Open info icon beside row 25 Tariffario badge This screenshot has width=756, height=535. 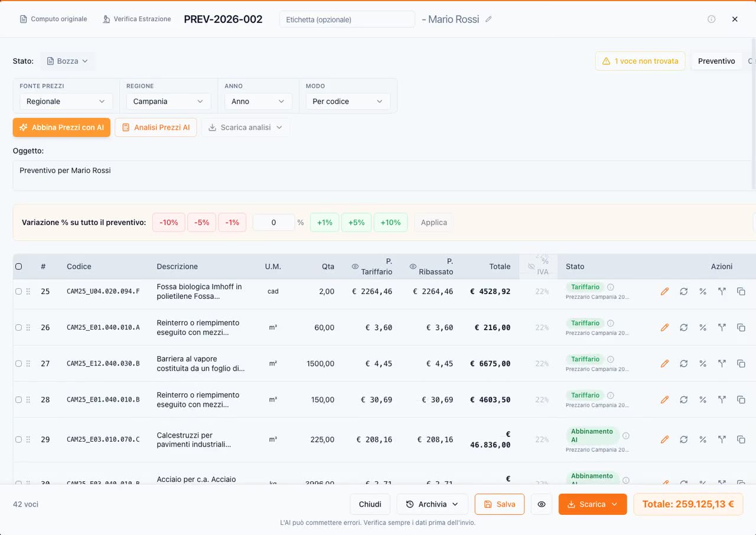tap(611, 287)
